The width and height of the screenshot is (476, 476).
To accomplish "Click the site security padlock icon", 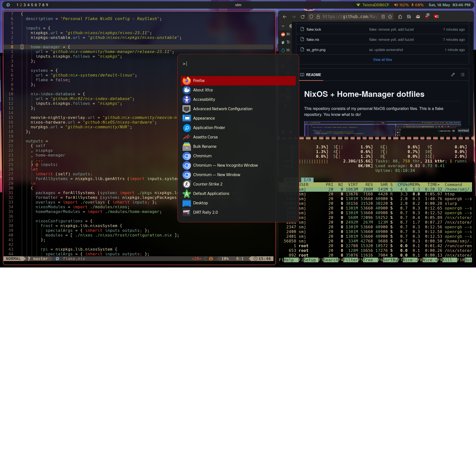I will [x=318, y=17].
